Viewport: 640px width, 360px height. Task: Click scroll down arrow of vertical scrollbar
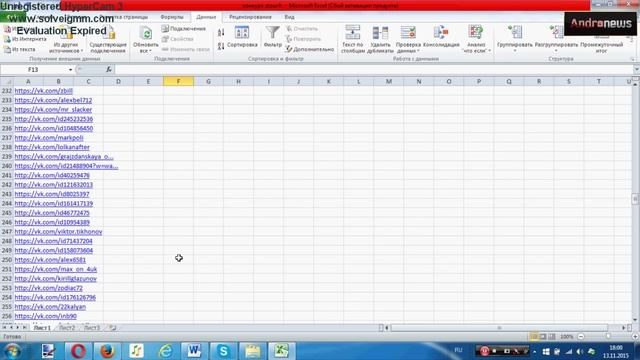click(x=635, y=320)
